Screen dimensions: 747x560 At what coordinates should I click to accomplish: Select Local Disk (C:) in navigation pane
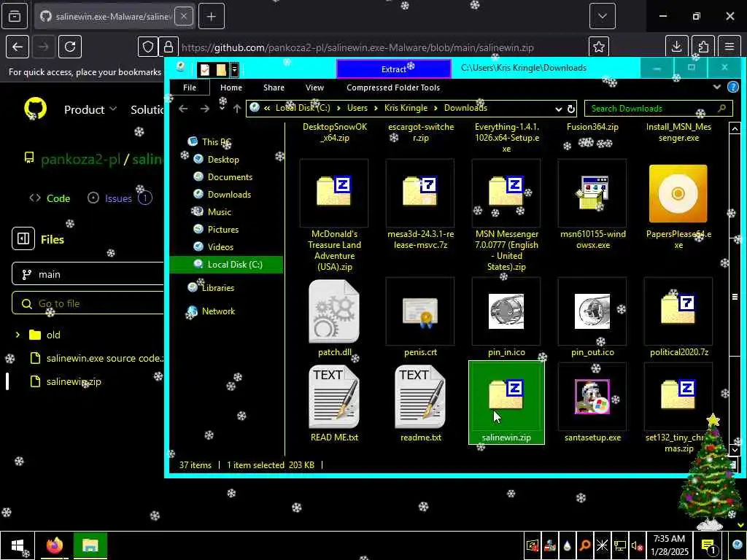click(x=226, y=264)
